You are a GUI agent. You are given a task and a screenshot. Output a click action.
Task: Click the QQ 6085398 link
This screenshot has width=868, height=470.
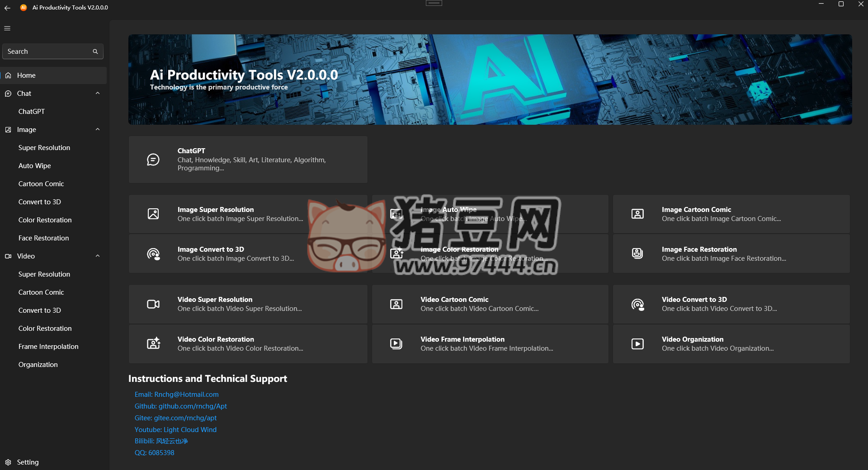pyautogui.click(x=154, y=453)
